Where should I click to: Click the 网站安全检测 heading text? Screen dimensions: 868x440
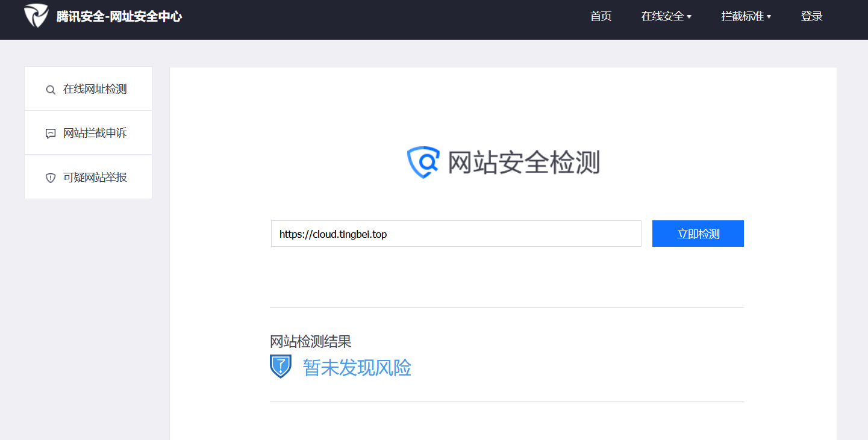click(x=523, y=163)
